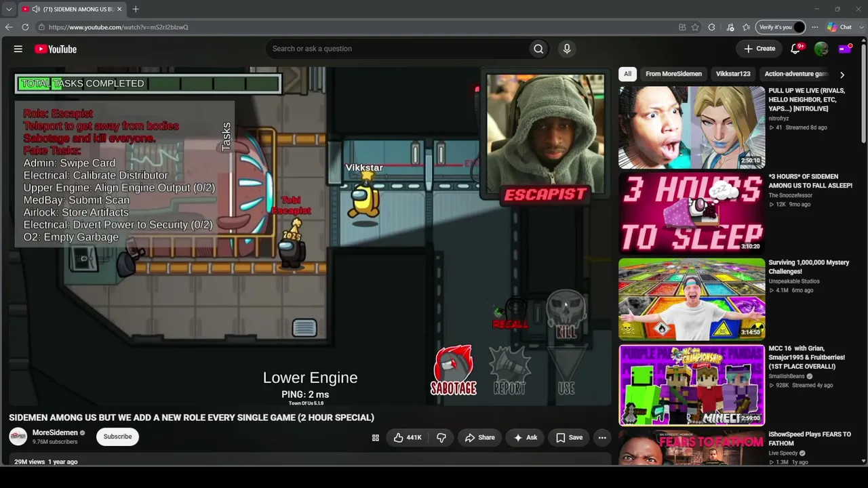The width and height of the screenshot is (868, 488).
Task: Open the MCC 16 with Grian title
Action: (x=807, y=358)
